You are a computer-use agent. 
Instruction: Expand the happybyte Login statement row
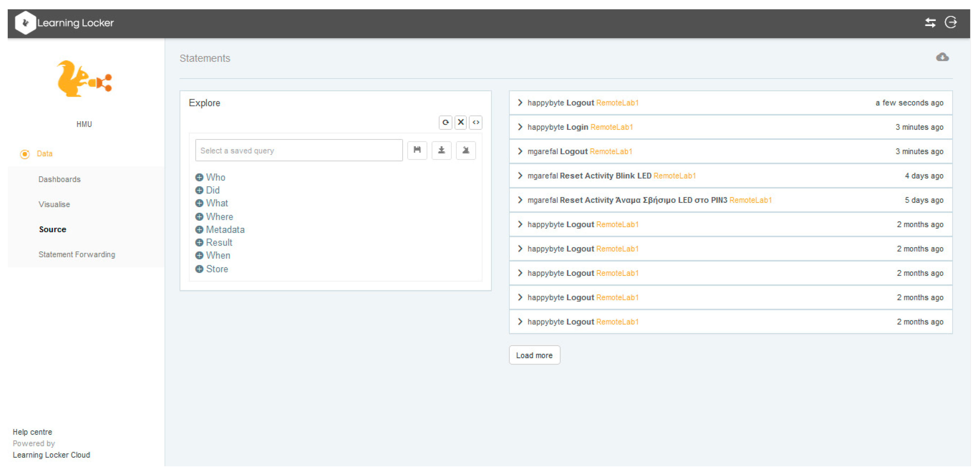[x=520, y=127]
